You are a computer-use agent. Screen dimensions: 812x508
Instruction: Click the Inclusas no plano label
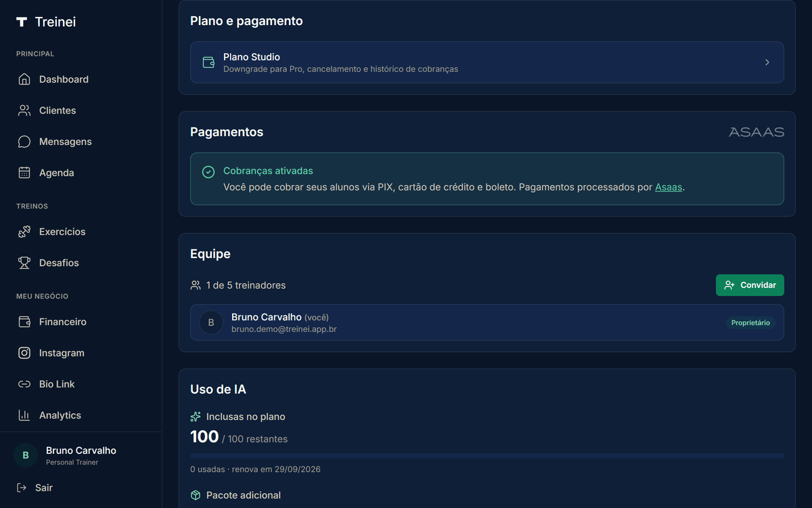[x=246, y=417]
